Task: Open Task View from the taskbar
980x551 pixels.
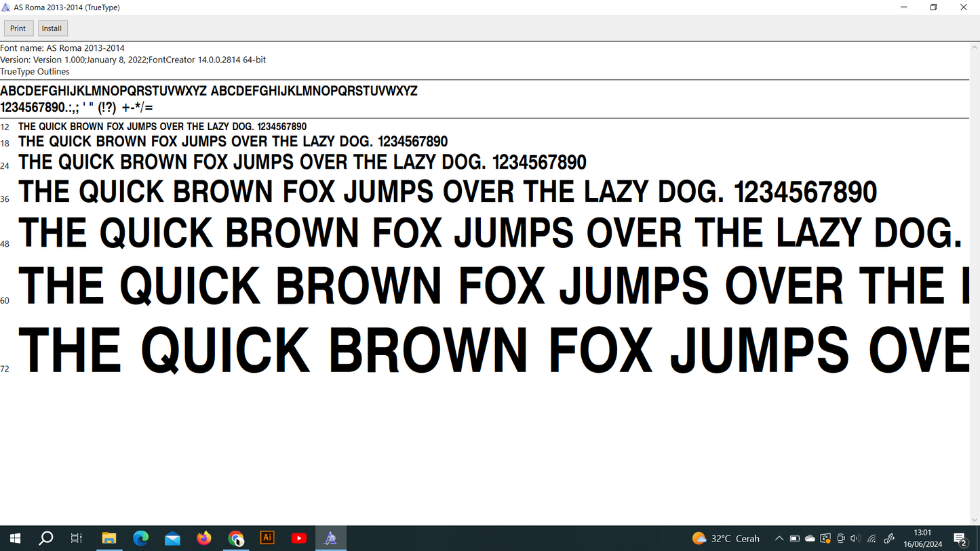Action: pyautogui.click(x=77, y=538)
